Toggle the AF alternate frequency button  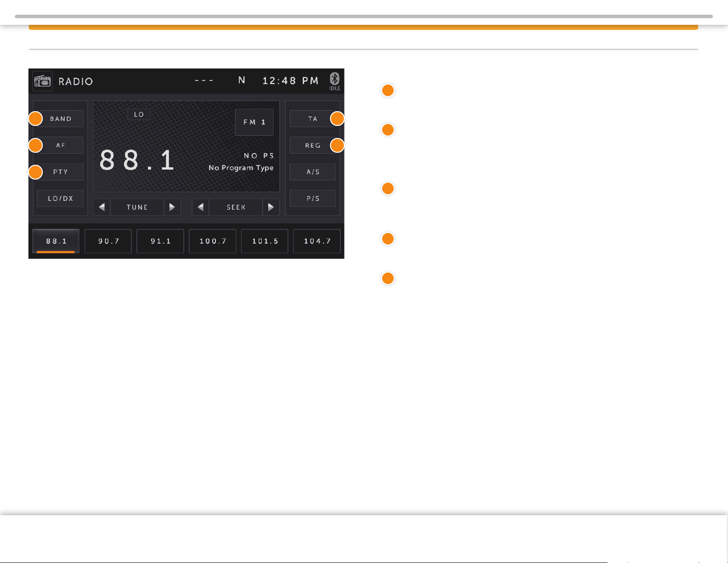(x=60, y=145)
